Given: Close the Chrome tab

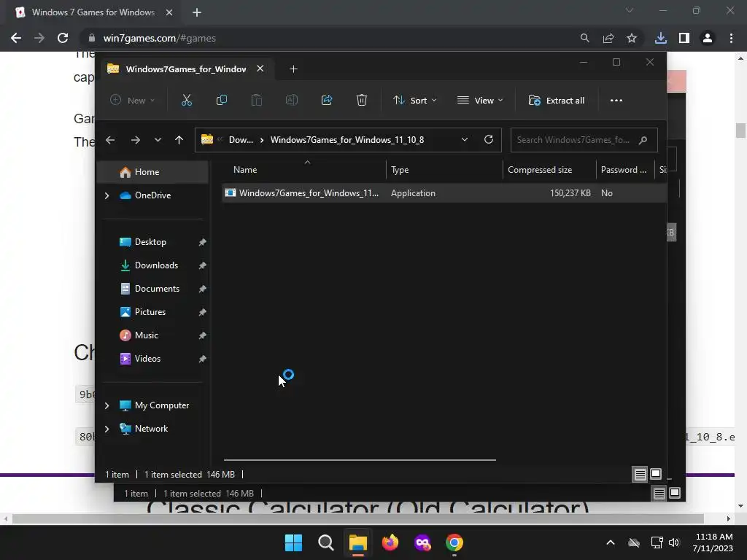Looking at the screenshot, I should tap(169, 12).
